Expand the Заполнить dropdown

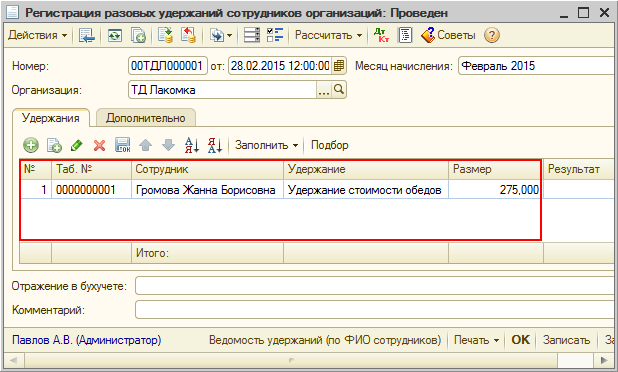[x=266, y=145]
